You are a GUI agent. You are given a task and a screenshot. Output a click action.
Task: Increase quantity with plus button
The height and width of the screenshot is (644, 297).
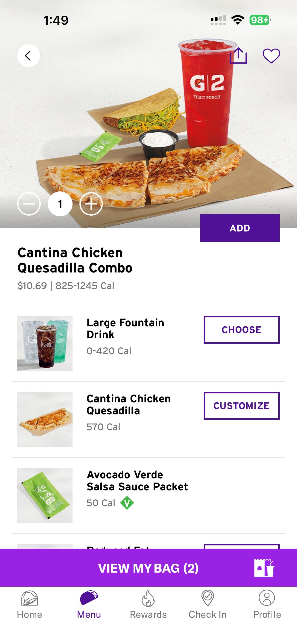click(91, 204)
